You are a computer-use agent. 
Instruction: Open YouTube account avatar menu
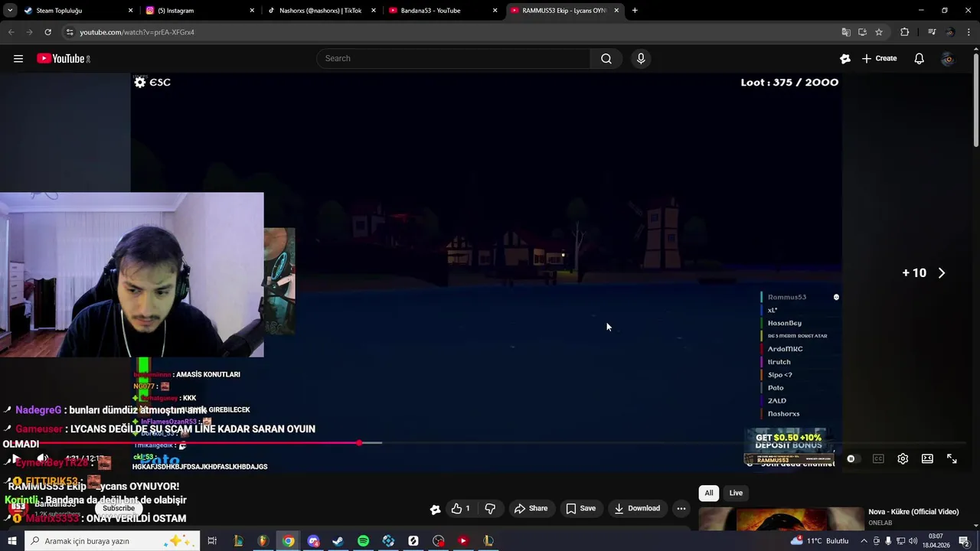point(948,58)
